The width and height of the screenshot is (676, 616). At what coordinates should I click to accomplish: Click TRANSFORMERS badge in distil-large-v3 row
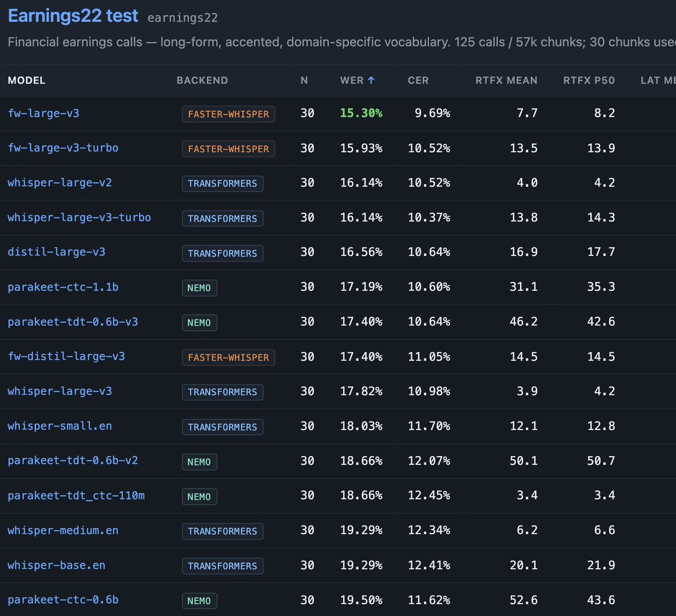point(223,253)
